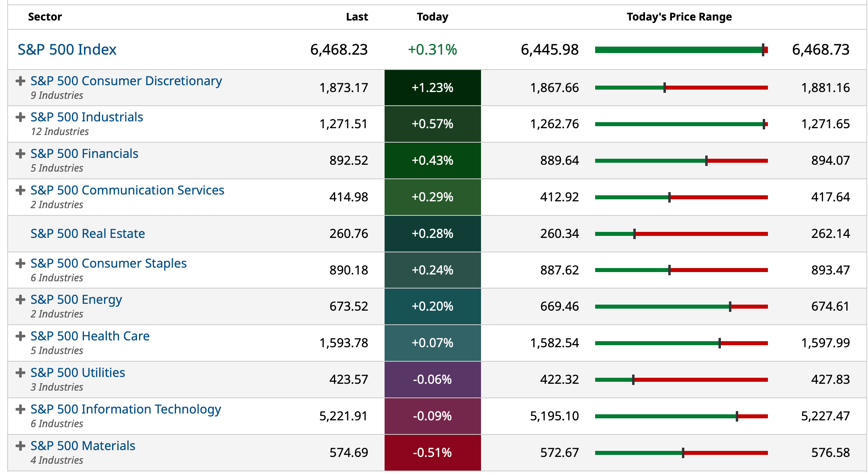Click the plus icon next to Health Care
The height and width of the screenshot is (475, 868).
(20, 336)
